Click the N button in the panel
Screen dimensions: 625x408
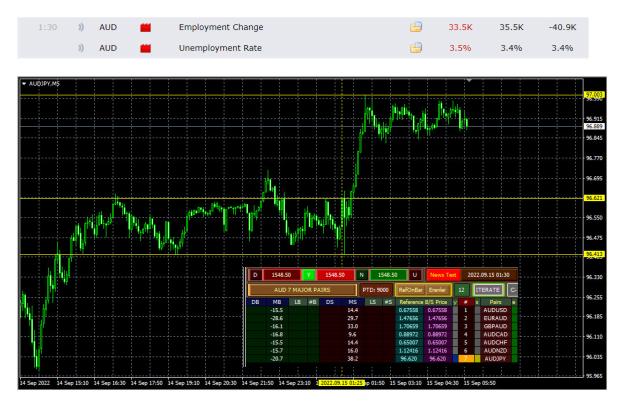click(362, 275)
